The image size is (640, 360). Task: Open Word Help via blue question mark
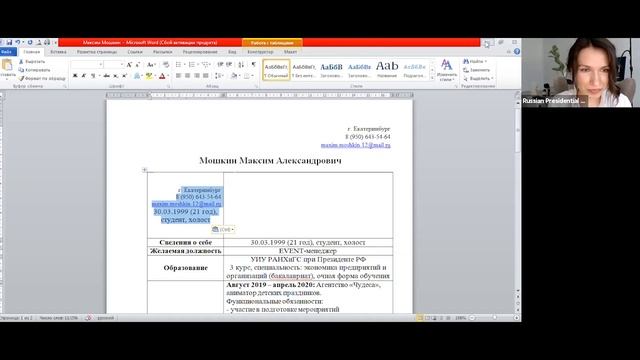[x=517, y=51]
